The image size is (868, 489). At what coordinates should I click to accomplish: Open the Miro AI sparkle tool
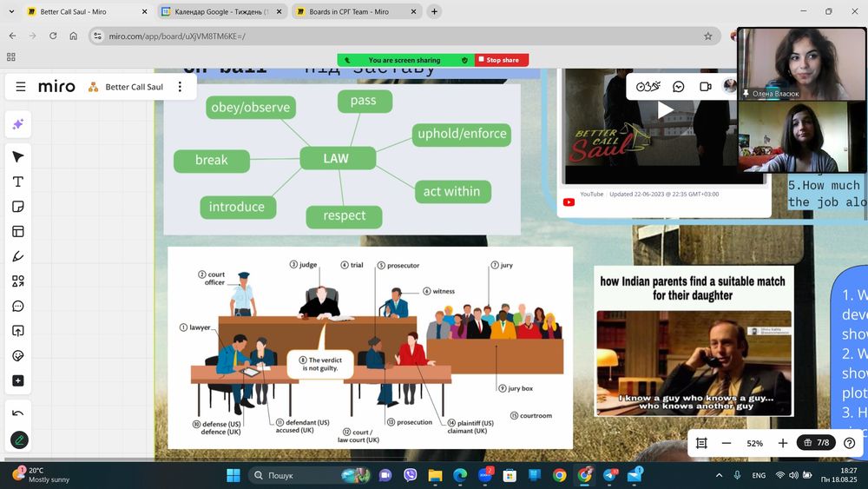17,124
